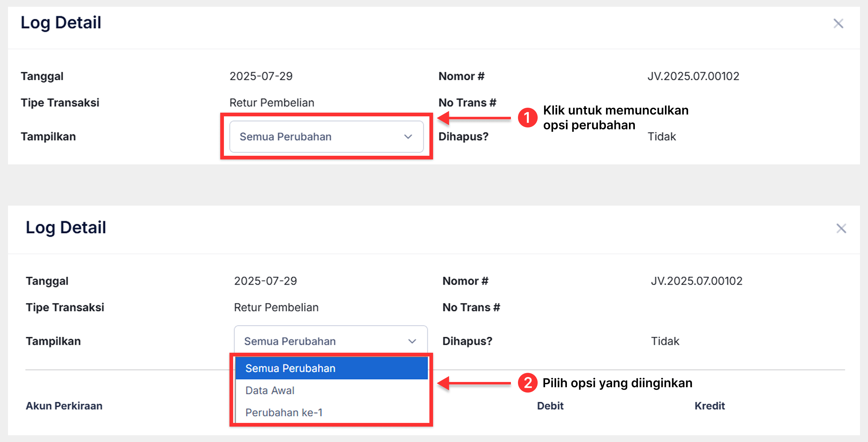Click the Kredit column header
The width and height of the screenshot is (868, 442).
(x=709, y=406)
